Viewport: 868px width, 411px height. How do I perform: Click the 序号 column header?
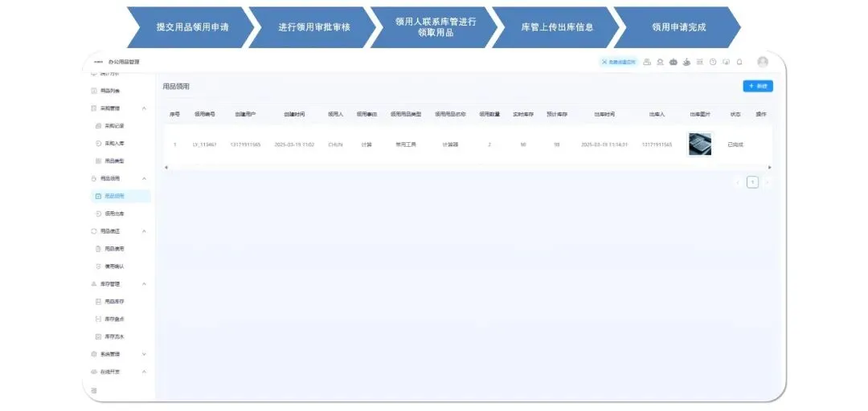174,115
